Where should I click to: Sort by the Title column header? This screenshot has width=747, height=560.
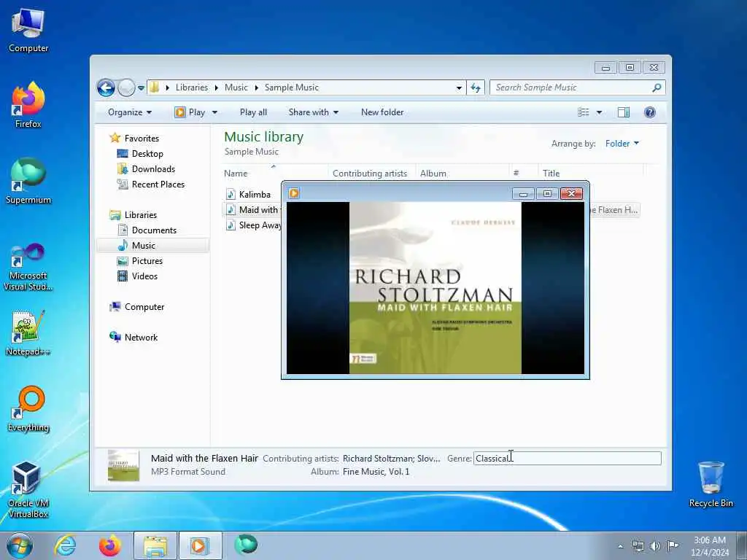pos(591,173)
